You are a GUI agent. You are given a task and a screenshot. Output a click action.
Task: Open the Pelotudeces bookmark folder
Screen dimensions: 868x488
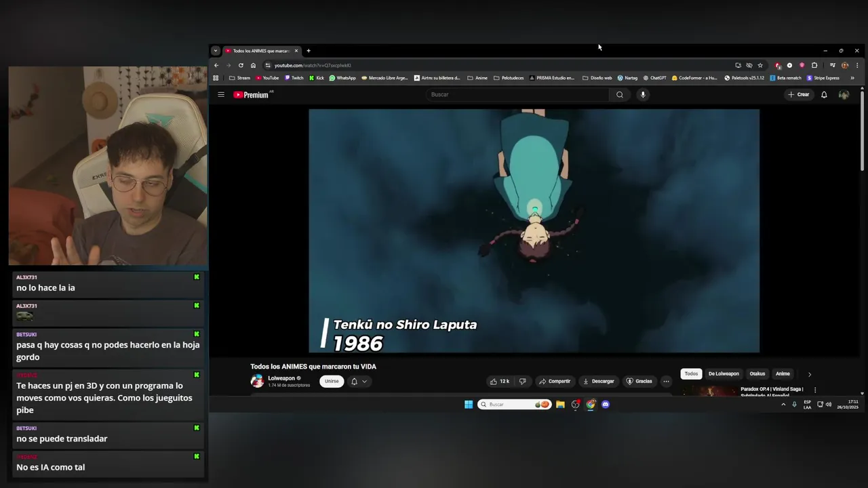(509, 78)
